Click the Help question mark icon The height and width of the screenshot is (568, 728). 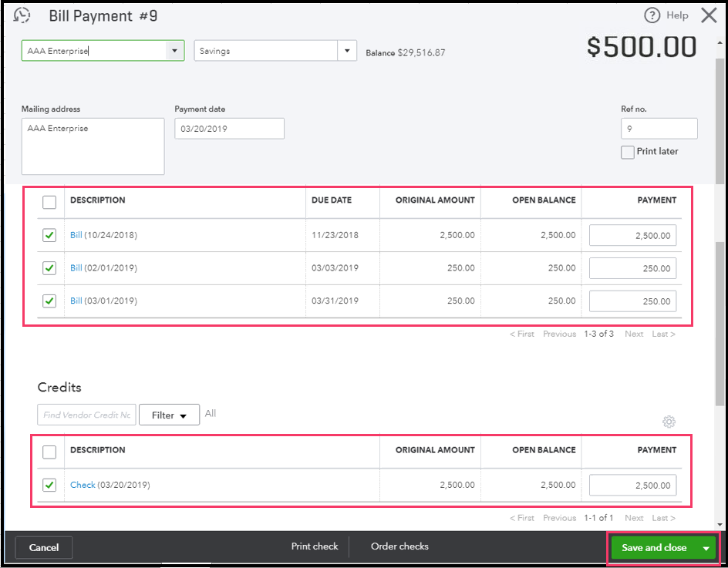click(652, 15)
